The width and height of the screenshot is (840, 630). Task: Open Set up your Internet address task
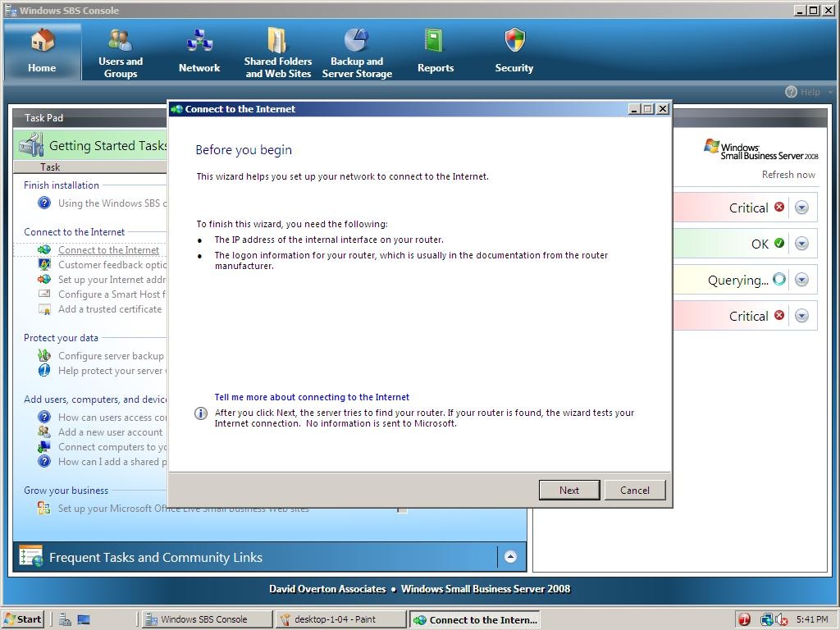112,279
